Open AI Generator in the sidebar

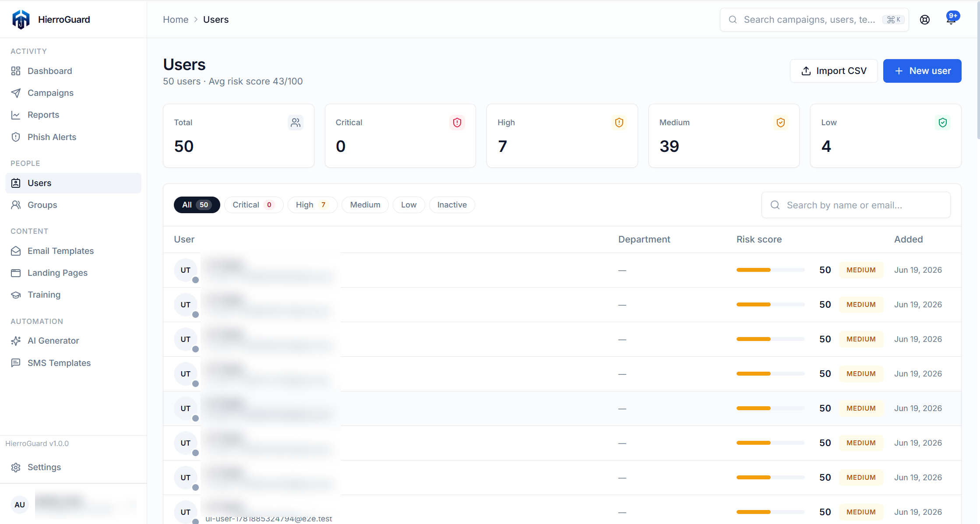pyautogui.click(x=73, y=341)
